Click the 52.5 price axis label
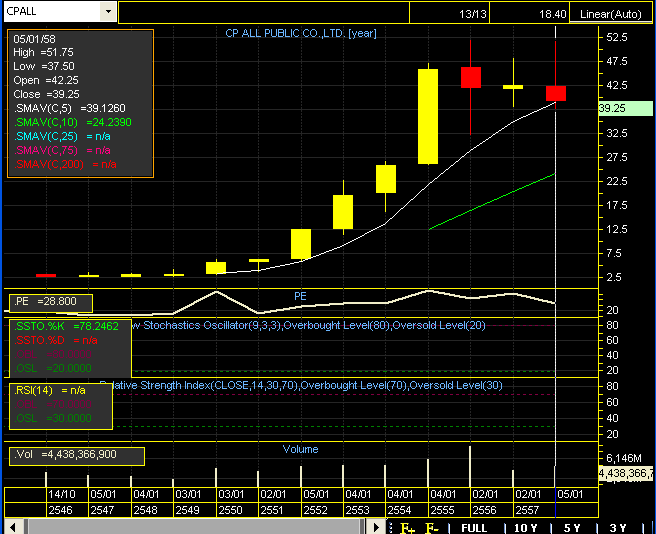 point(617,37)
